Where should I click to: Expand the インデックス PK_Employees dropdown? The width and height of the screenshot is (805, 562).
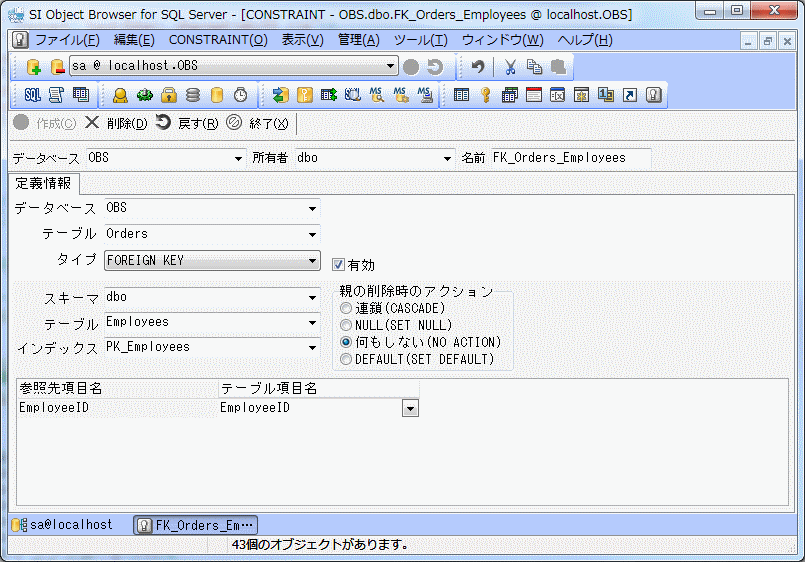pyautogui.click(x=313, y=348)
